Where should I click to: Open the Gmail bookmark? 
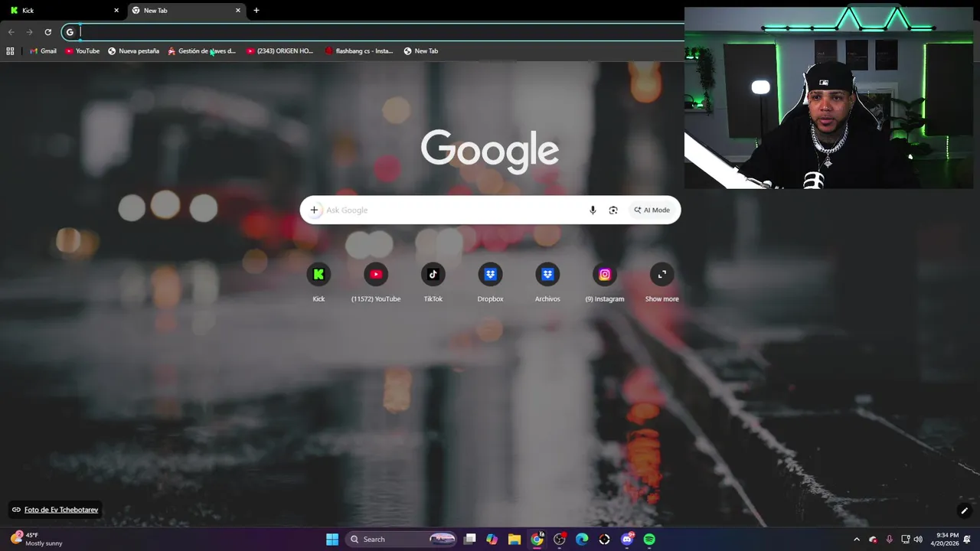[43, 51]
